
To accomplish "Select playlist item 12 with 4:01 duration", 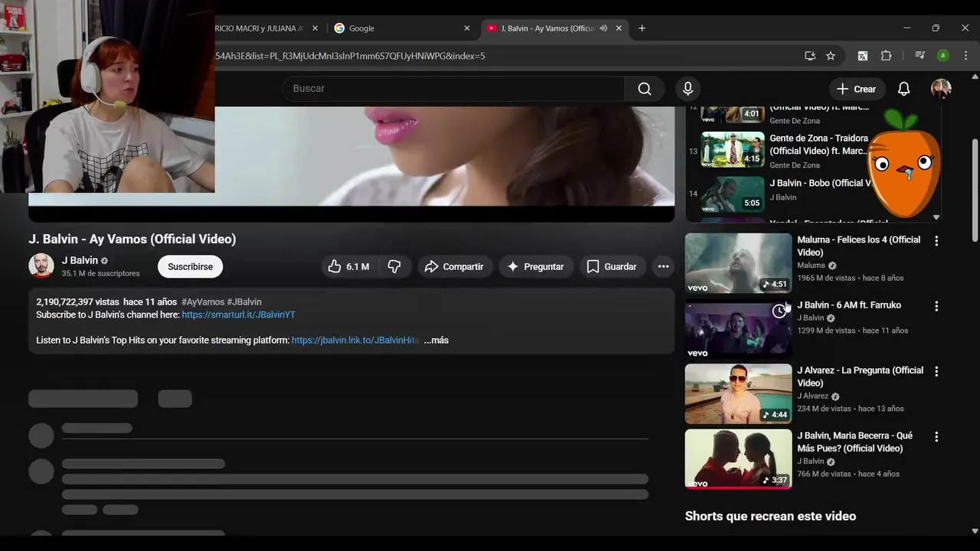I will coord(733,114).
